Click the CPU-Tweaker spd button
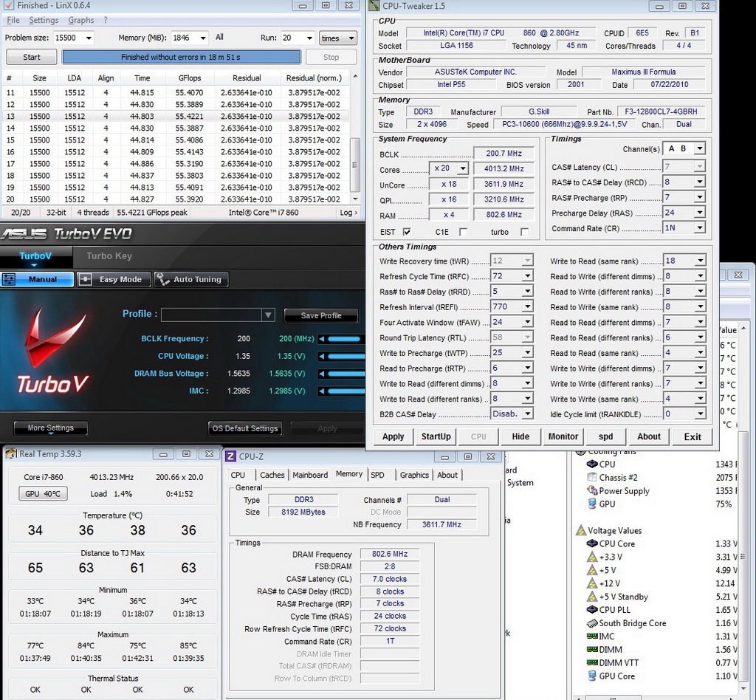This screenshot has width=756, height=700. point(605,436)
